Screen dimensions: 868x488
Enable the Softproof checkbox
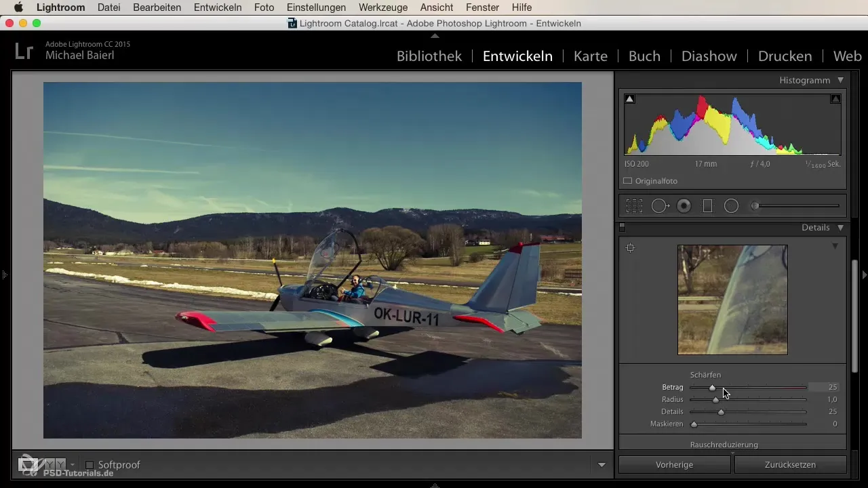[x=90, y=465]
